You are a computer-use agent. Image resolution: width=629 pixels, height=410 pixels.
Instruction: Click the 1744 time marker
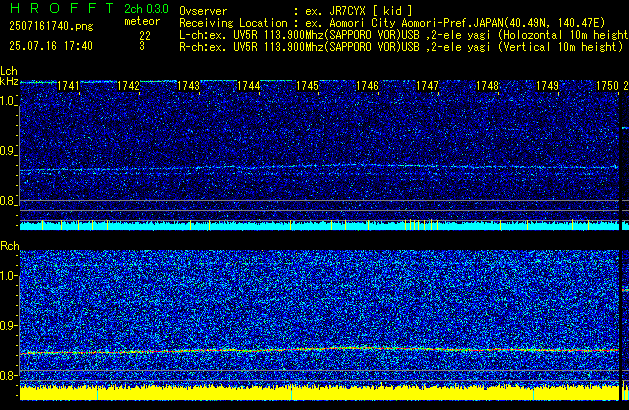click(248, 86)
